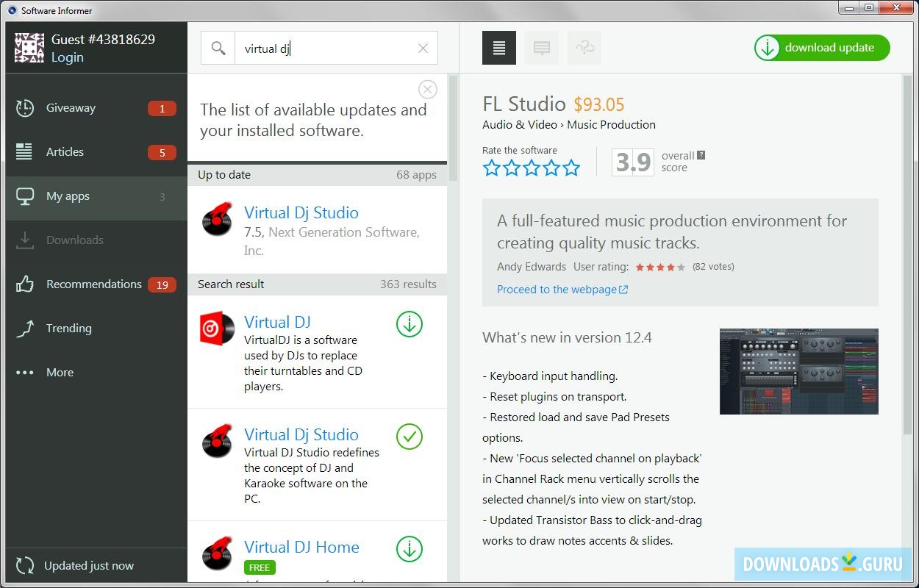The height and width of the screenshot is (588, 919).
Task: Click the Articles newspaper icon
Action: coord(24,152)
